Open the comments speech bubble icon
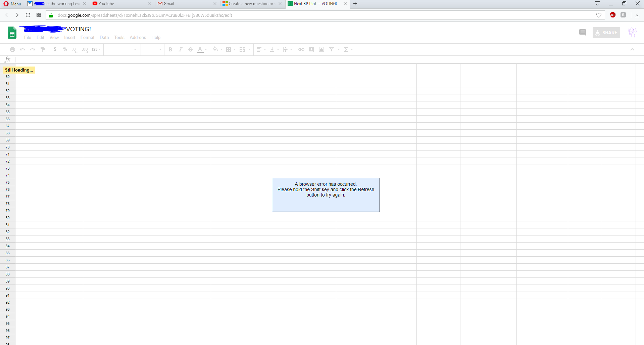644x345 pixels. tap(583, 33)
